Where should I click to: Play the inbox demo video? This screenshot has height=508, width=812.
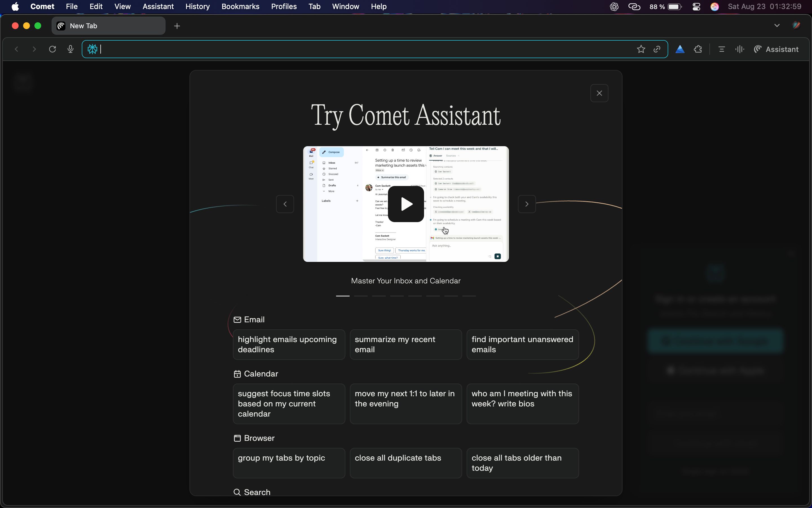coord(406,204)
